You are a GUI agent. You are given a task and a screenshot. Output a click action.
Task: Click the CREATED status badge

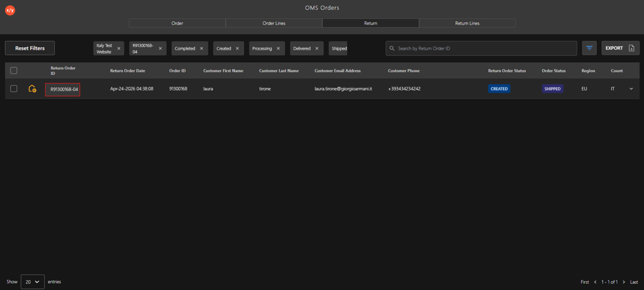(x=499, y=89)
